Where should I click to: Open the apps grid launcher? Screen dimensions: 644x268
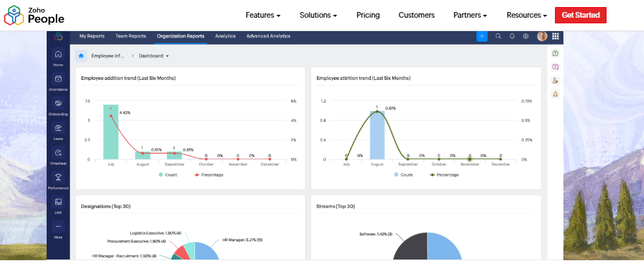[x=556, y=36]
